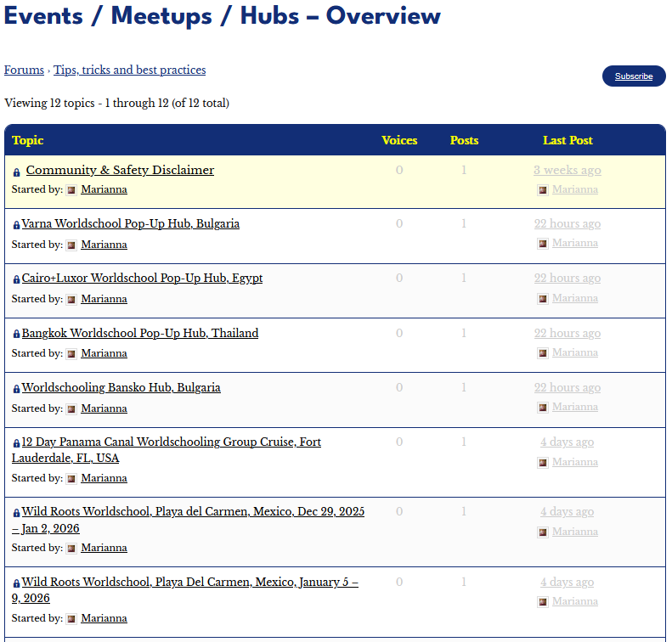
Task: Open Marianna starter profile in Varna row
Action: click(x=104, y=245)
